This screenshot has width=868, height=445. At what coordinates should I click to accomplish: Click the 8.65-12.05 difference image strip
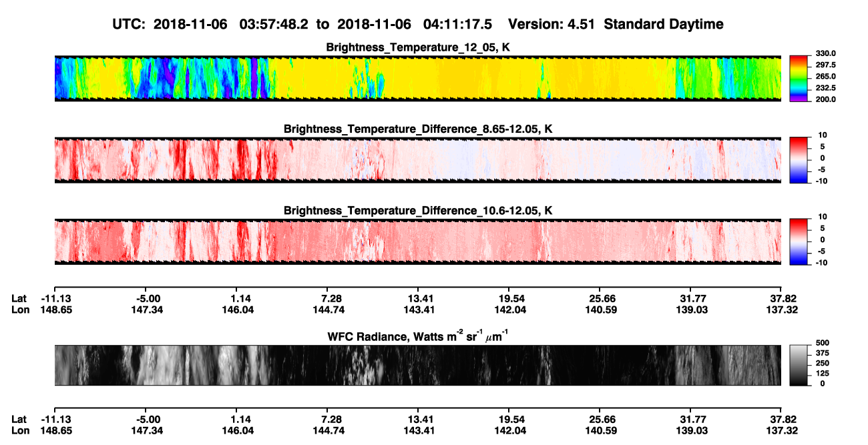point(418,159)
